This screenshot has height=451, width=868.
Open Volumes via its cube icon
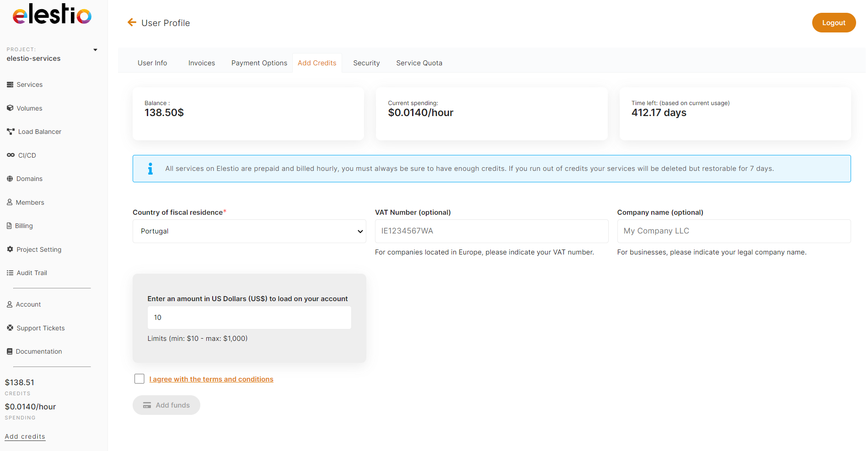10,108
